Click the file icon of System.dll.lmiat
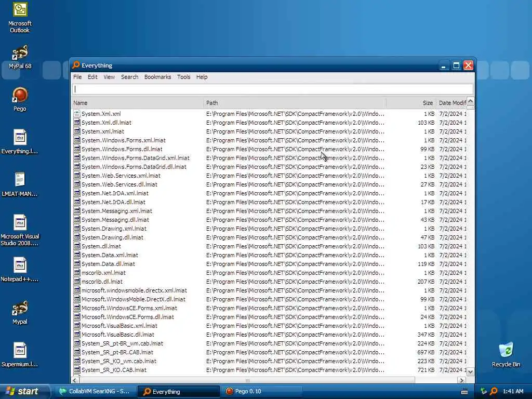 click(x=77, y=246)
